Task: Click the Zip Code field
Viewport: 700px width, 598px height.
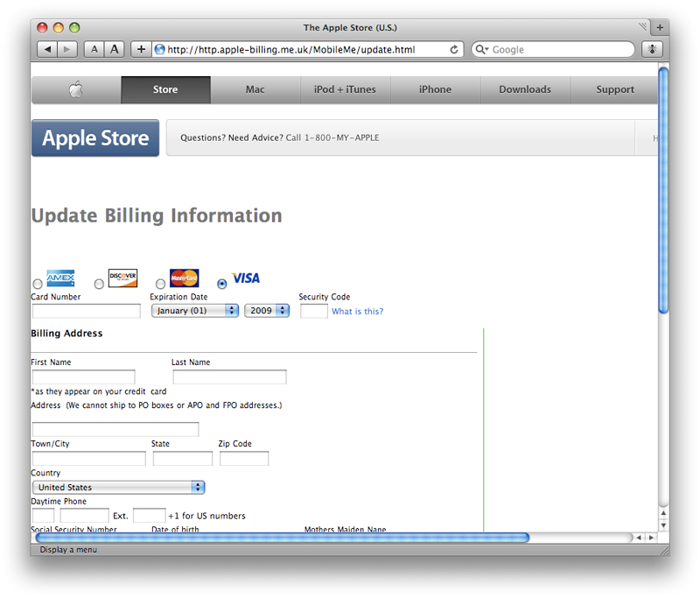Action: point(244,458)
